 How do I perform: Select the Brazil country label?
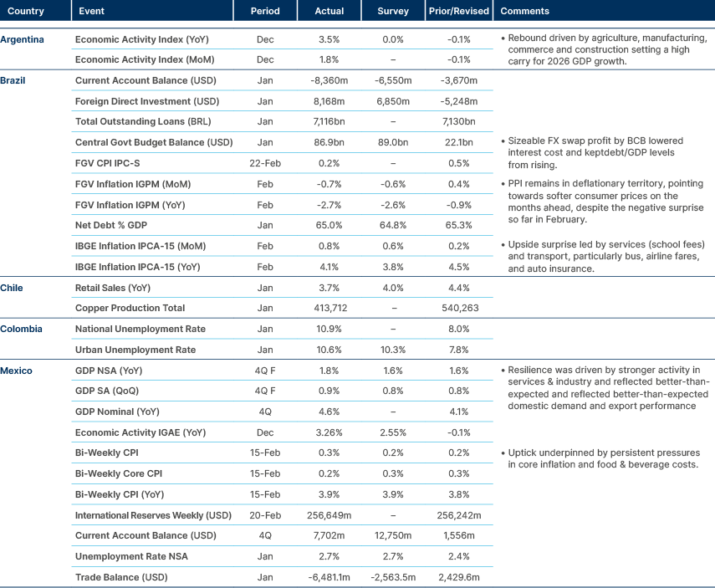[x=13, y=80]
